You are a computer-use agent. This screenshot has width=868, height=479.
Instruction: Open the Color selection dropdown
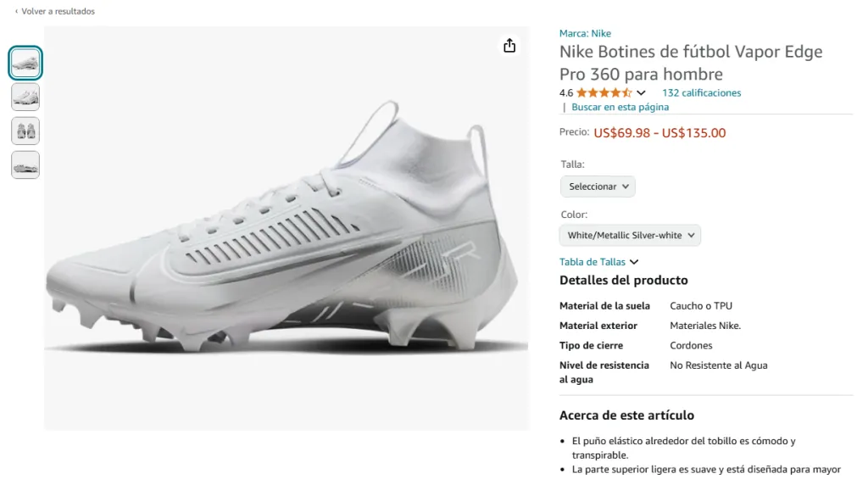pyautogui.click(x=630, y=236)
